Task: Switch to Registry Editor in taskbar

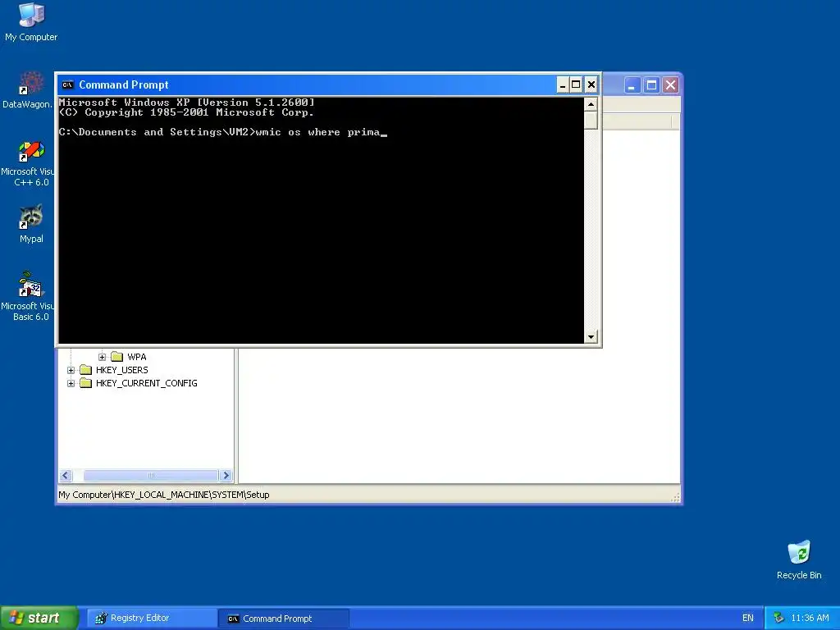Action: point(152,619)
